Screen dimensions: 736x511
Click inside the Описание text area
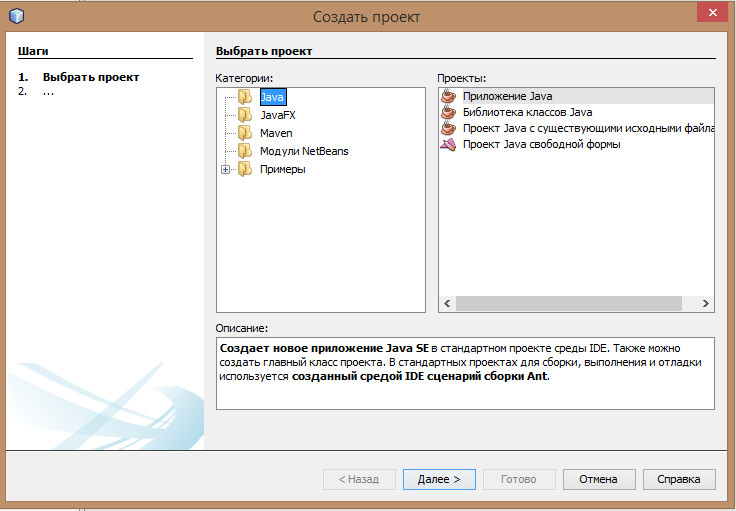pos(465,373)
